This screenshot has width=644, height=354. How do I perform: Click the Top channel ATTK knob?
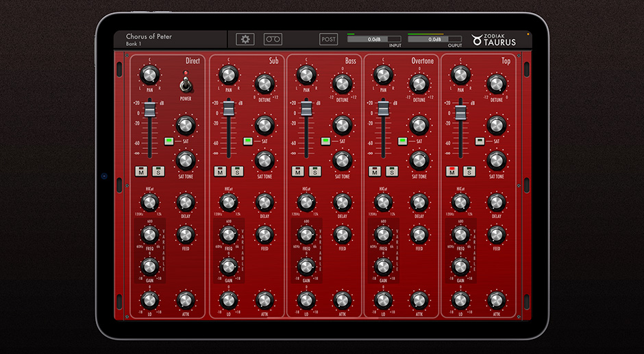pyautogui.click(x=497, y=300)
